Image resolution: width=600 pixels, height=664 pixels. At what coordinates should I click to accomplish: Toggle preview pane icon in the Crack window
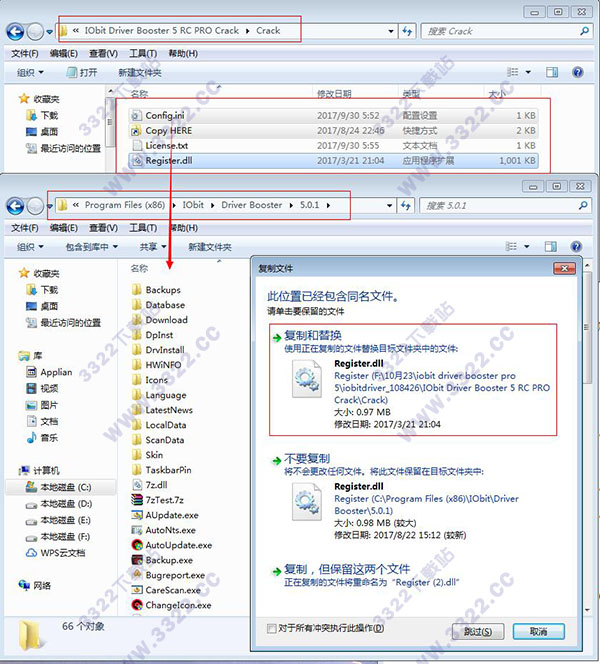coord(552,72)
